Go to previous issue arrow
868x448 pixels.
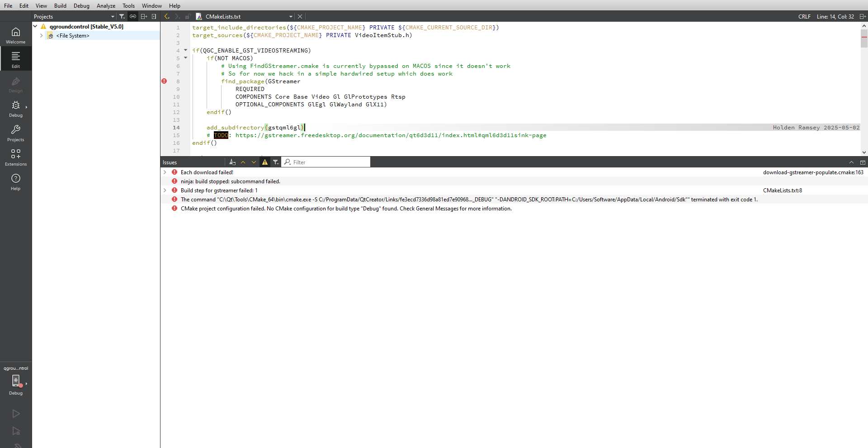[243, 162]
